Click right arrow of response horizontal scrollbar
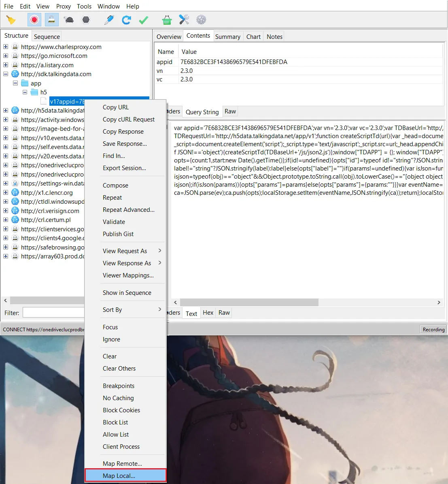This screenshot has height=484, width=448. click(439, 303)
